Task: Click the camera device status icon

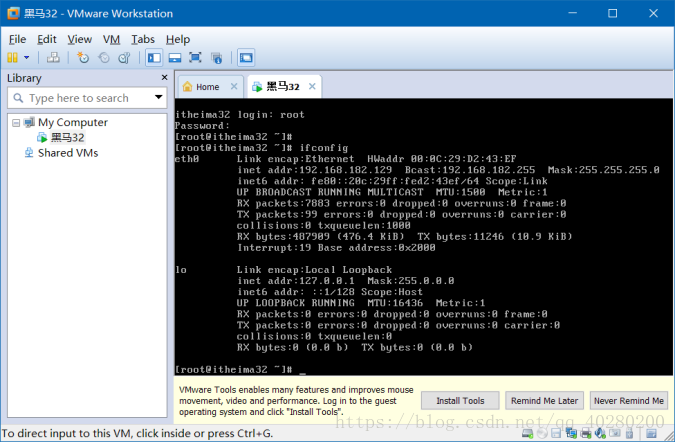Action: click(614, 433)
